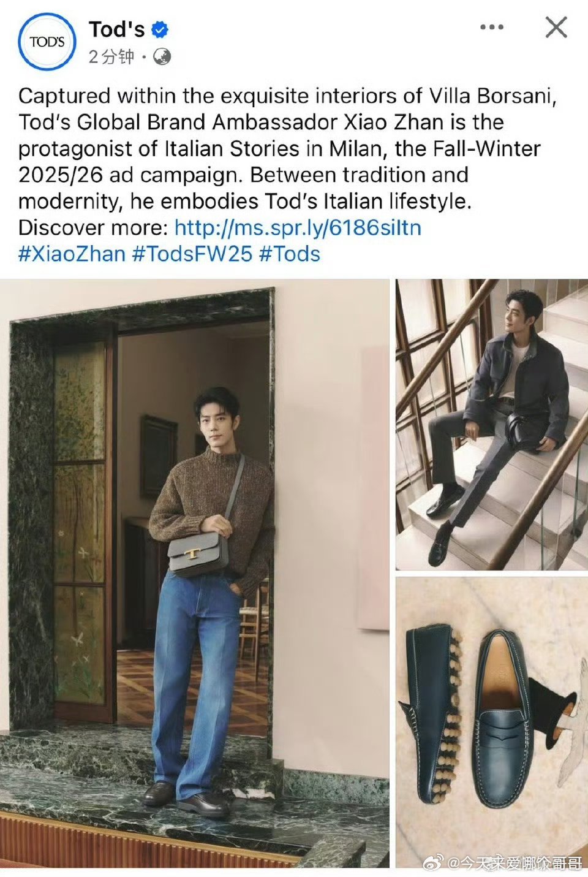Open the three-dot post options menu
The image size is (588, 877).
pos(492,28)
